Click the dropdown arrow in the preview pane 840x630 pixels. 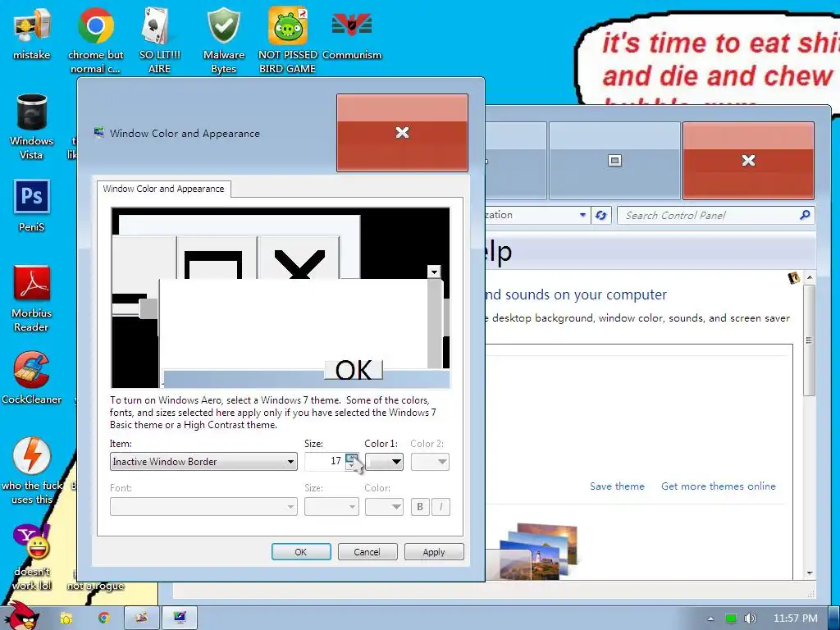pyautogui.click(x=434, y=272)
